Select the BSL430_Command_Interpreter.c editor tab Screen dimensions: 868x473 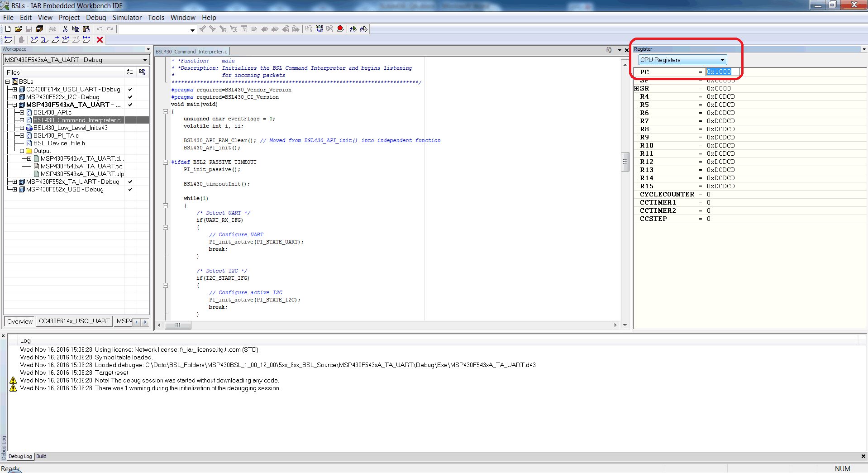click(191, 52)
